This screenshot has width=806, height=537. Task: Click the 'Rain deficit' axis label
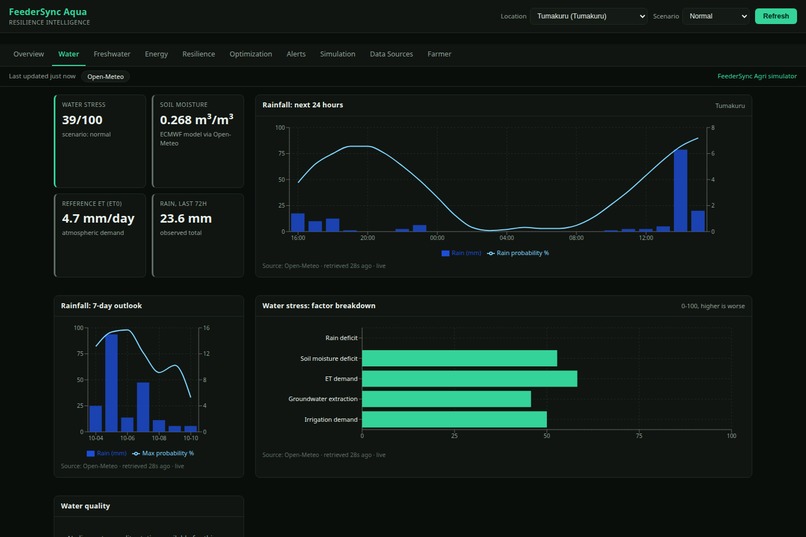(341, 338)
